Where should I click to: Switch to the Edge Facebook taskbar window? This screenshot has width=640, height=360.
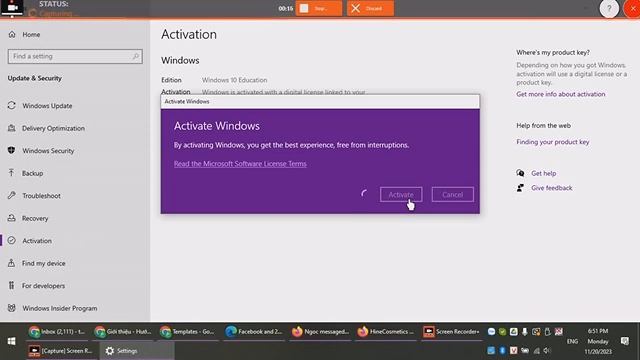254,332
